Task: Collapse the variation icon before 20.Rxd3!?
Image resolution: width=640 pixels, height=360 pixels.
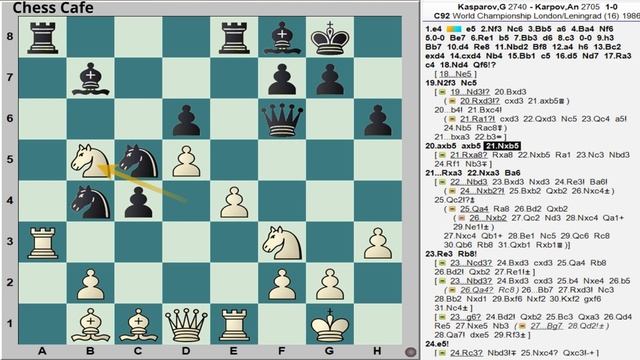Action: (x=451, y=101)
